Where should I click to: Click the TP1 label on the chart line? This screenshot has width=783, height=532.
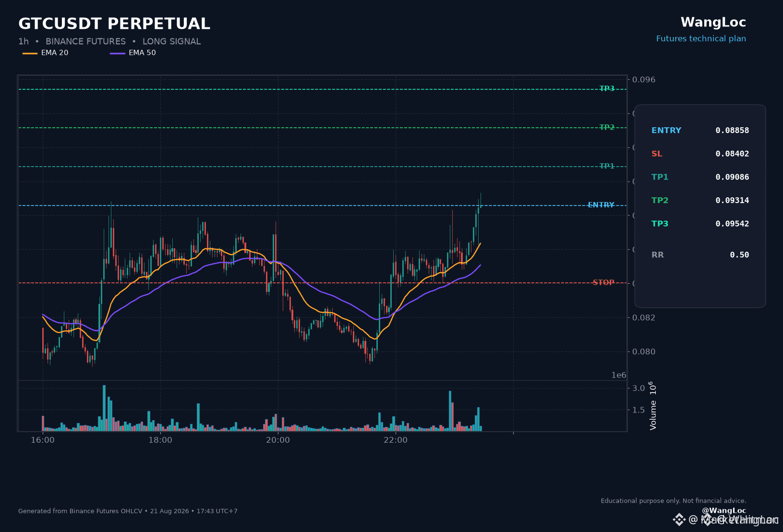607,166
